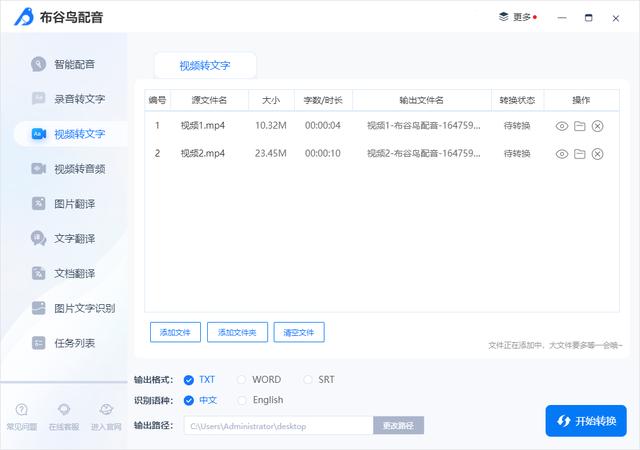Click the 进入官网 website icon

(106, 410)
